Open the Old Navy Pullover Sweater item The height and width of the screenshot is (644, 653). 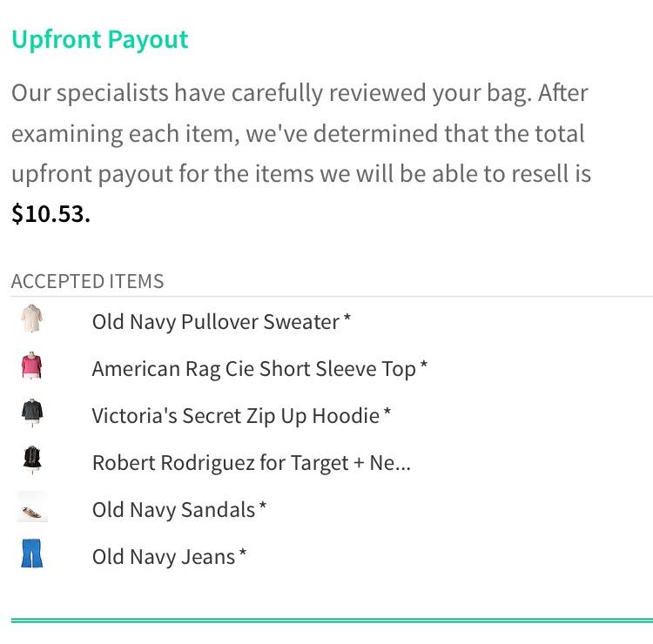(x=215, y=322)
